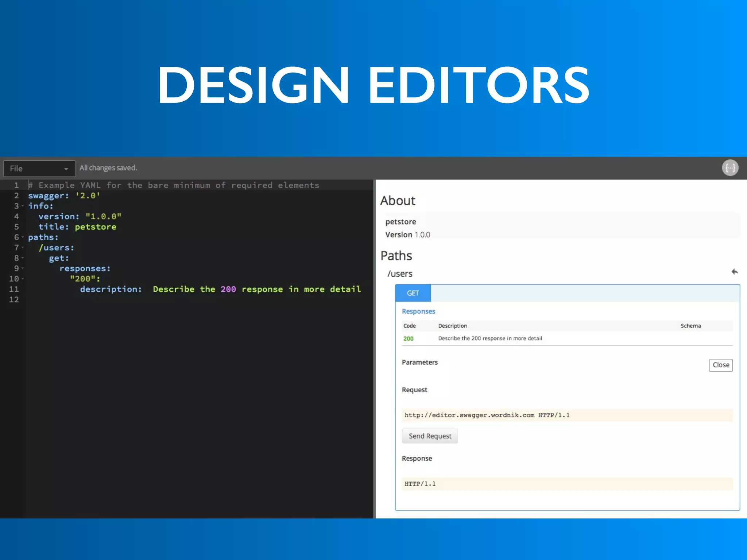Collapse the info: block fold arrow
This screenshot has height=560, width=747.
point(23,206)
